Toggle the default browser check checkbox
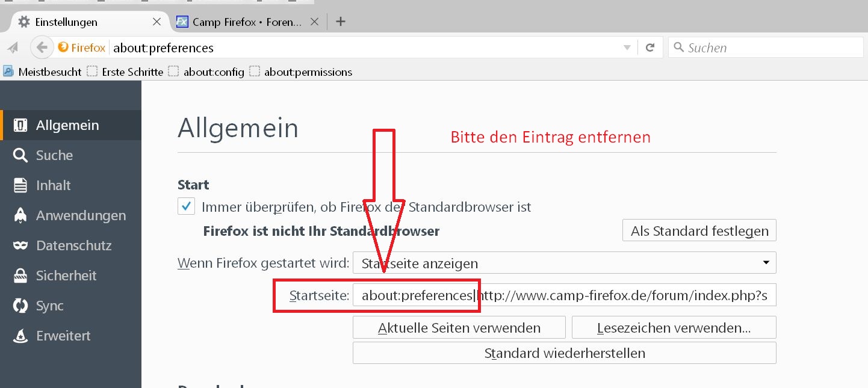This screenshot has height=388, width=868. [187, 206]
